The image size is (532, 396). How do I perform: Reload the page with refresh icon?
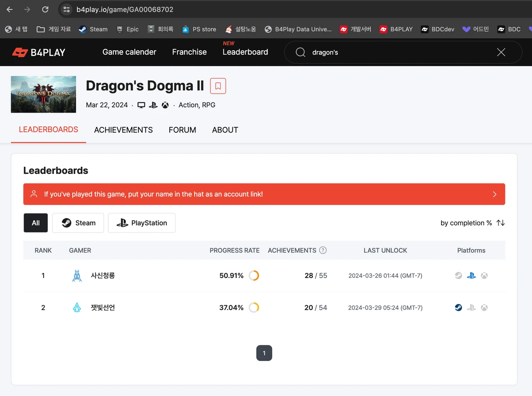(45, 9)
